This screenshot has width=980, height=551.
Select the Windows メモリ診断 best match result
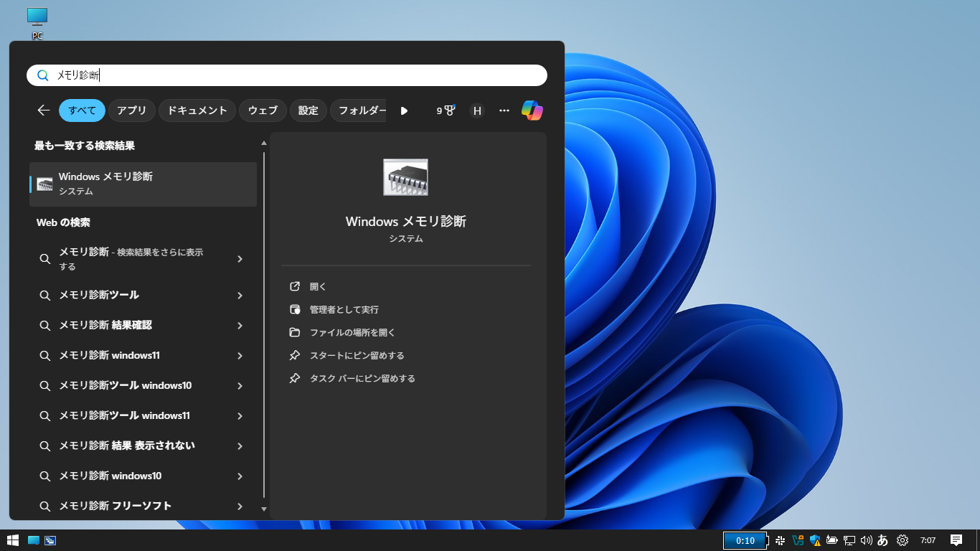pos(143,184)
